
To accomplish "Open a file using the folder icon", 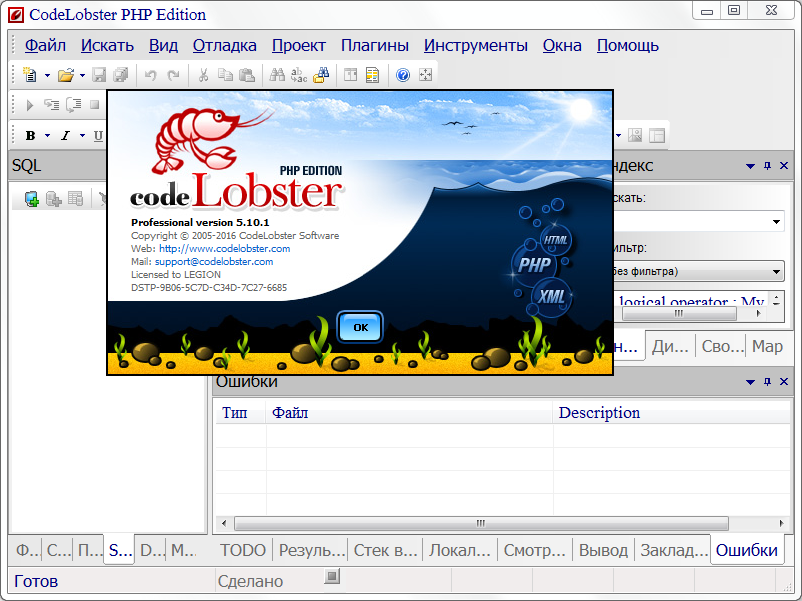I will tap(67, 75).
